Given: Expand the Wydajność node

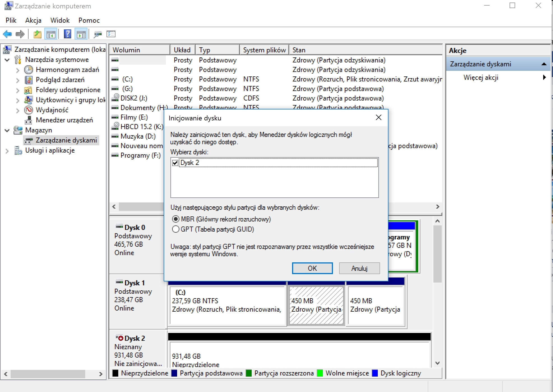Looking at the screenshot, I should 18,110.
